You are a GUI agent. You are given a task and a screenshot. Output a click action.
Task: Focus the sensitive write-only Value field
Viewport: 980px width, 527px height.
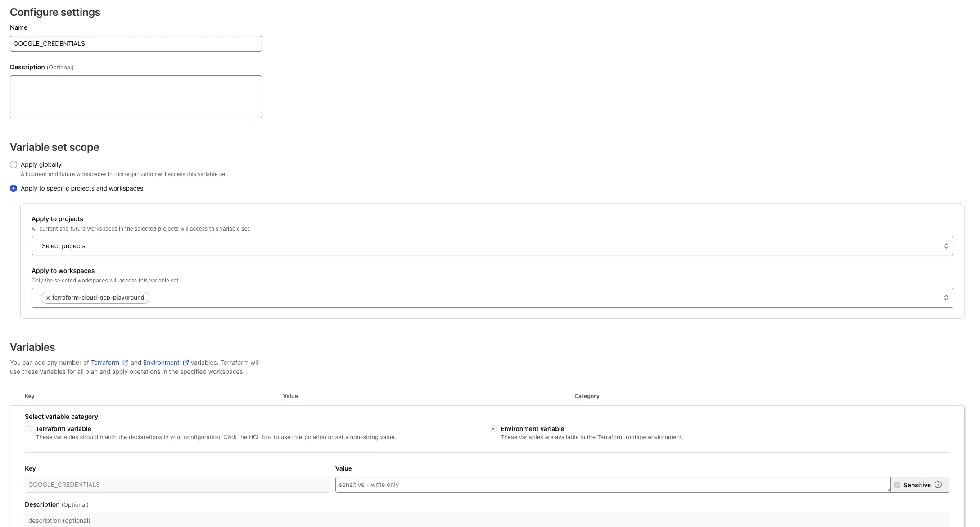(x=612, y=485)
